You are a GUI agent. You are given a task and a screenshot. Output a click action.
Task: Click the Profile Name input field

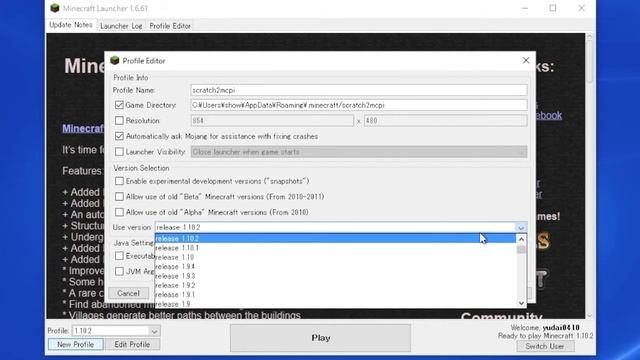[359, 90]
